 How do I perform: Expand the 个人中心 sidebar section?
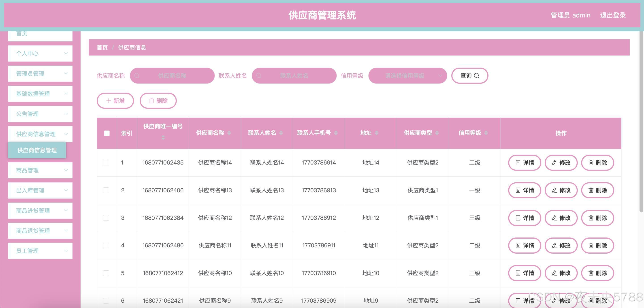coord(40,53)
